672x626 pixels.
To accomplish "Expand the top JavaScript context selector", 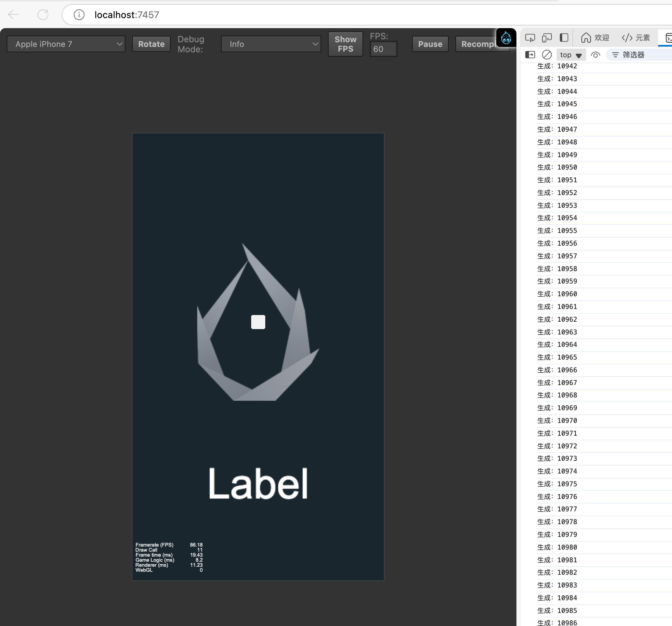I will coord(571,55).
